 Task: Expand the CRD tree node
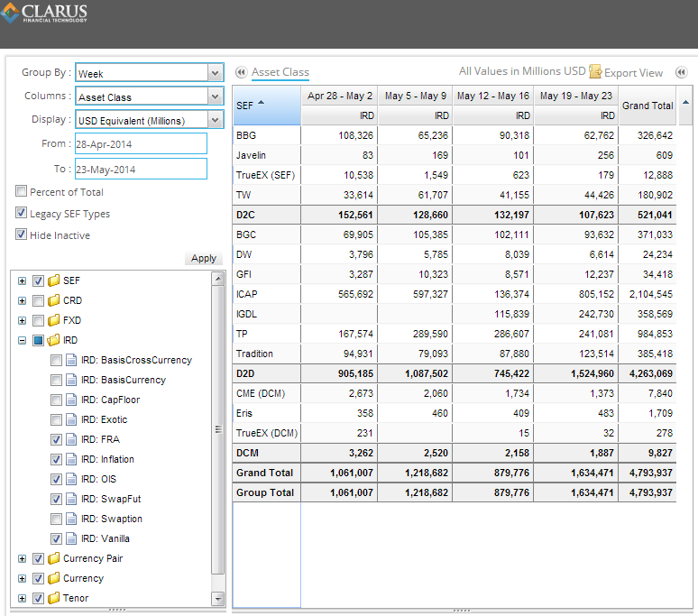click(22, 301)
